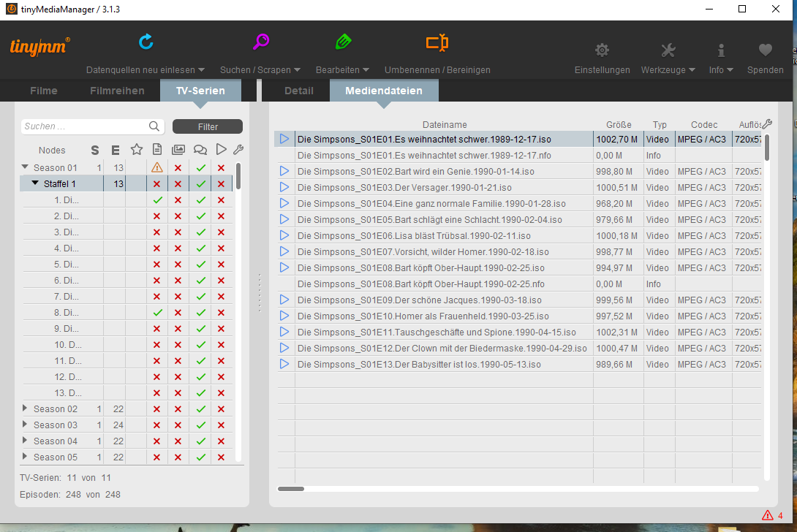The image size is (797, 532).
Task: Click the star rating column header icon
Action: [x=136, y=149]
